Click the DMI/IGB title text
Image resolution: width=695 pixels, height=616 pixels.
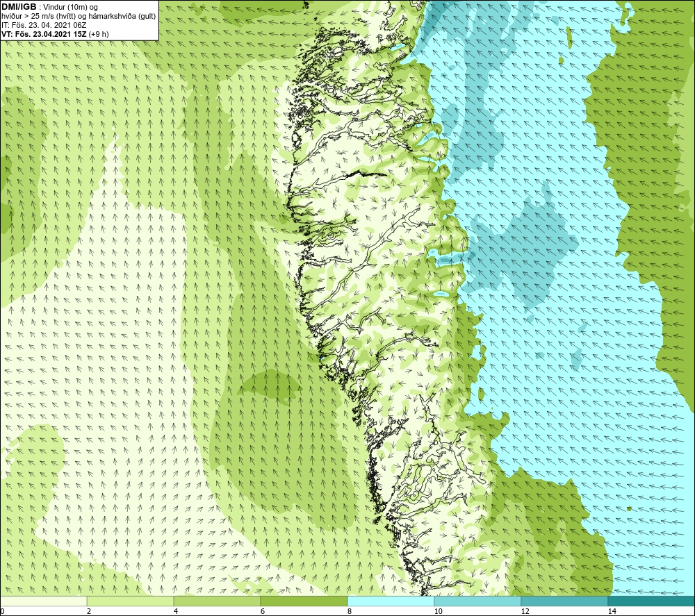point(19,7)
